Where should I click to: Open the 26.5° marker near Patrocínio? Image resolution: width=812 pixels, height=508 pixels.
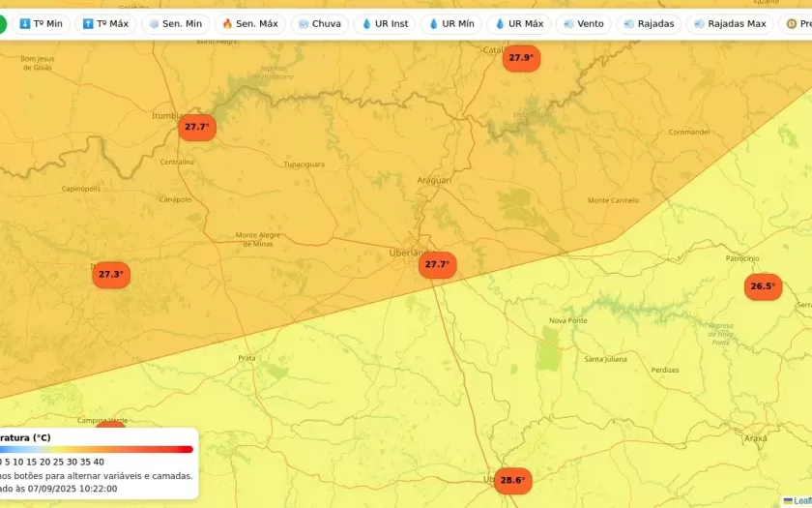(x=763, y=286)
